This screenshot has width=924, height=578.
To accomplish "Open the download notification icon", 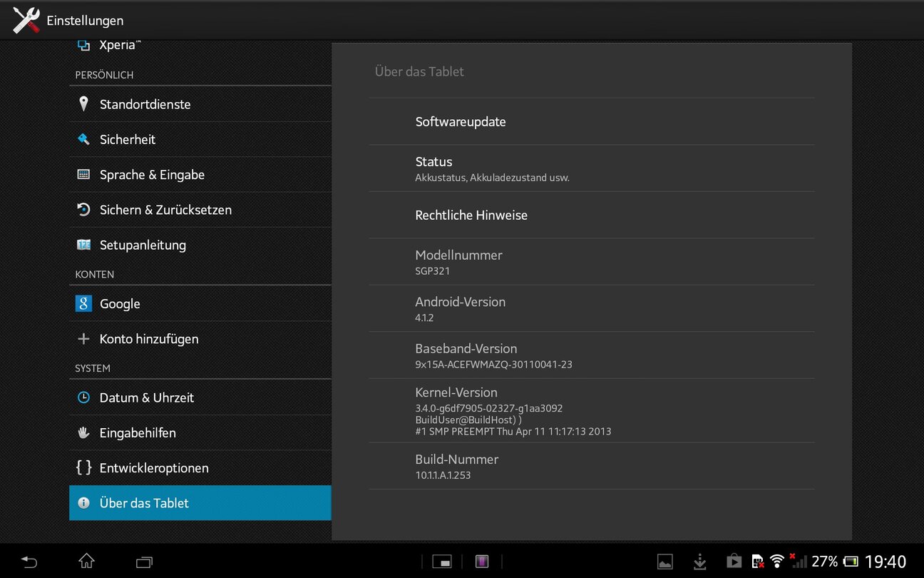I will tap(699, 562).
